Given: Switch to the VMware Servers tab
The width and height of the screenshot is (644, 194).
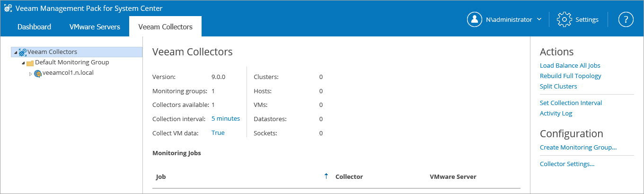Looking at the screenshot, I should tap(95, 26).
